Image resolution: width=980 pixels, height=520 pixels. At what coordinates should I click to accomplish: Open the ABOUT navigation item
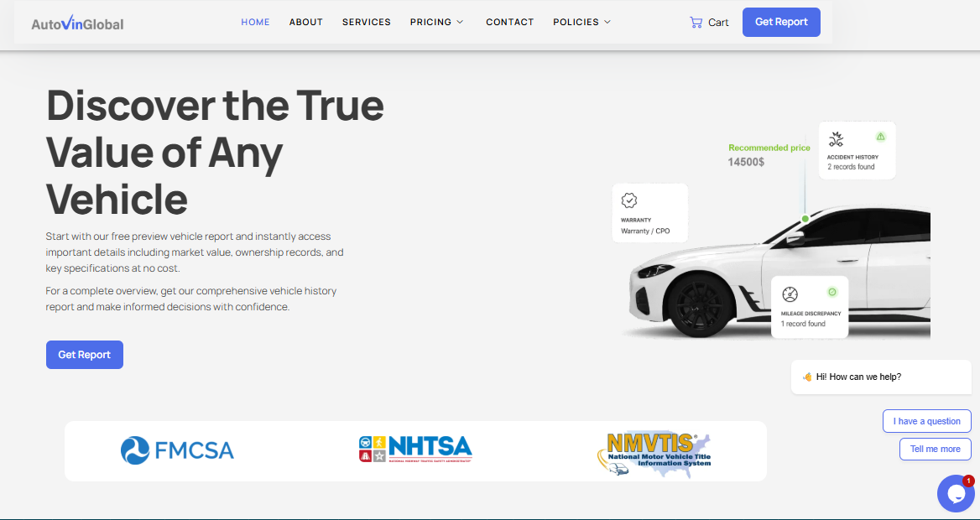[305, 22]
